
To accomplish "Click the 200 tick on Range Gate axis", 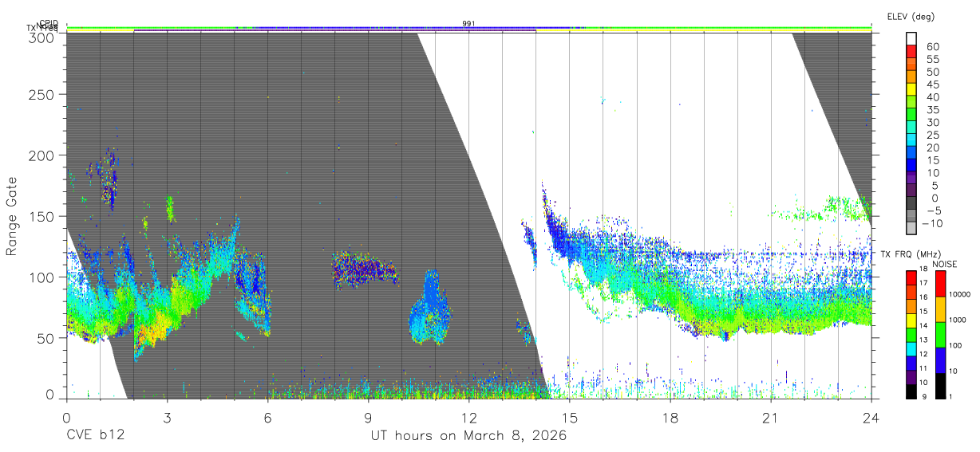I will pyautogui.click(x=42, y=155).
